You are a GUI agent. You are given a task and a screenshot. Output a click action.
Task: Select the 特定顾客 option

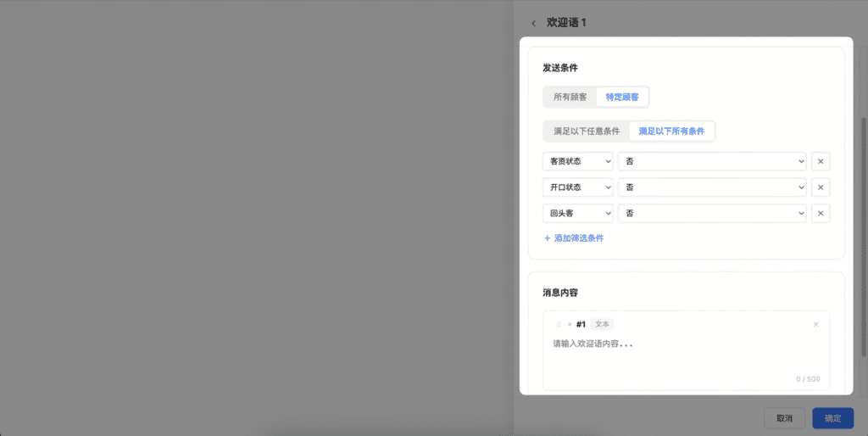tap(622, 97)
